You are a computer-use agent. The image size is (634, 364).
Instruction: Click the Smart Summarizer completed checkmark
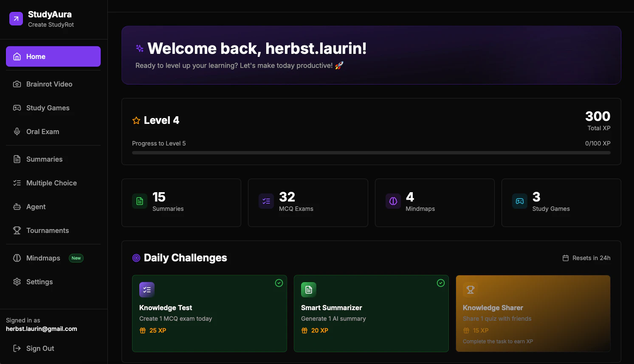pos(441,283)
